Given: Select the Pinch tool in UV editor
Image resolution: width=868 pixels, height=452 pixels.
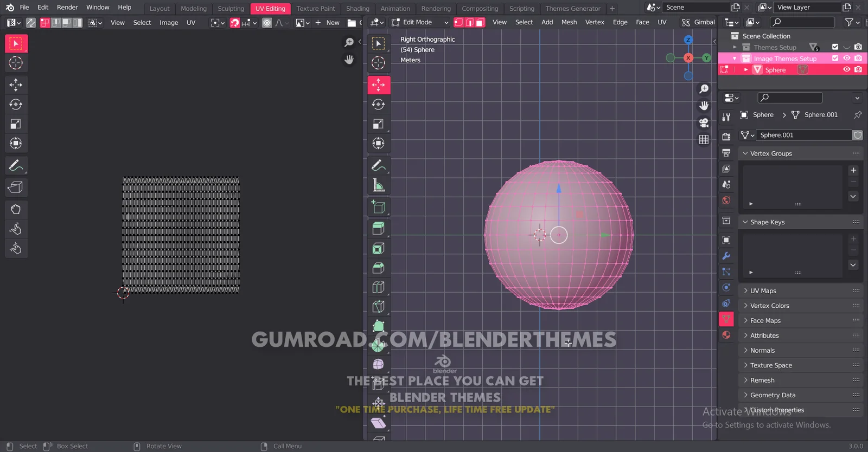Looking at the screenshot, I should (16, 249).
